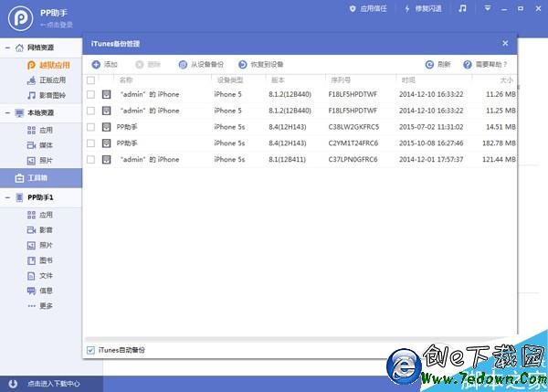Image resolution: width=548 pixels, height=392 pixels.
Task: Open the 需要帮助? help link
Action: coord(485,64)
